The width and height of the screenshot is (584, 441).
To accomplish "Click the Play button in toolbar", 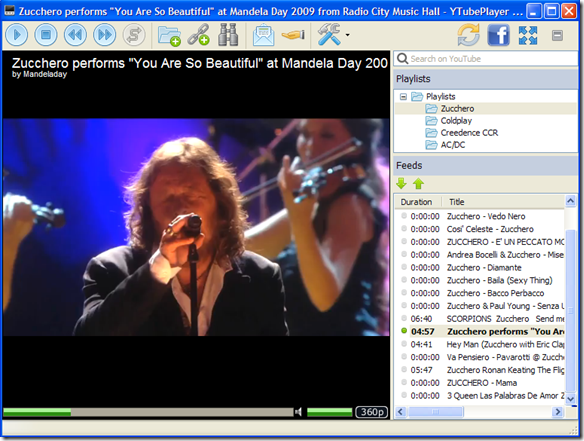I will tap(16, 35).
